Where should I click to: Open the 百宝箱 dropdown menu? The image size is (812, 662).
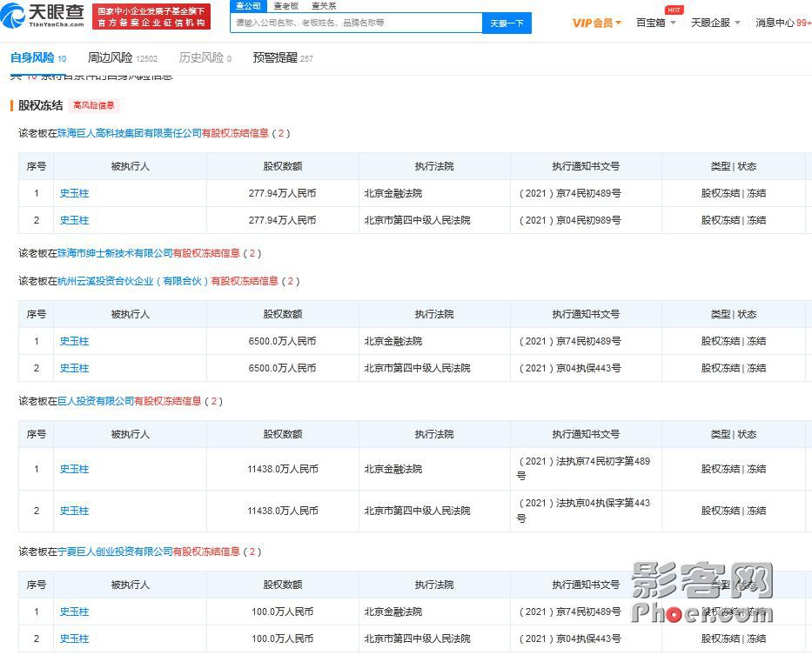(x=655, y=23)
